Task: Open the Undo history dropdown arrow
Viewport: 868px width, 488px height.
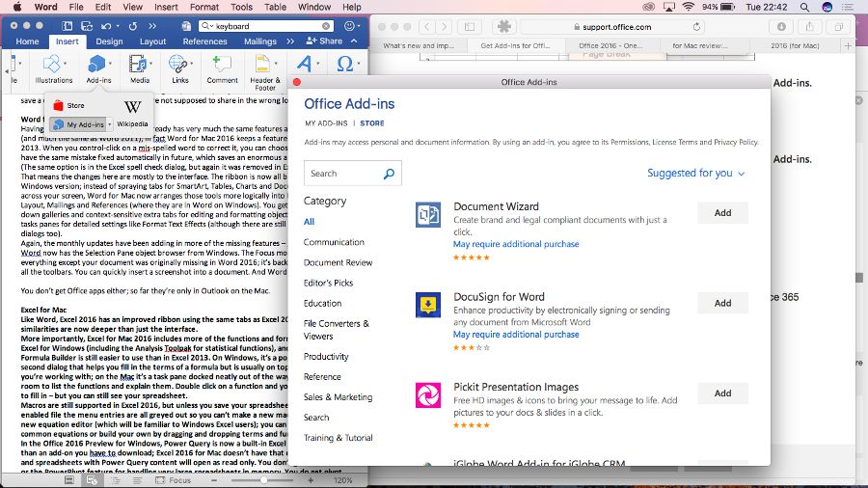Action: click(x=118, y=26)
